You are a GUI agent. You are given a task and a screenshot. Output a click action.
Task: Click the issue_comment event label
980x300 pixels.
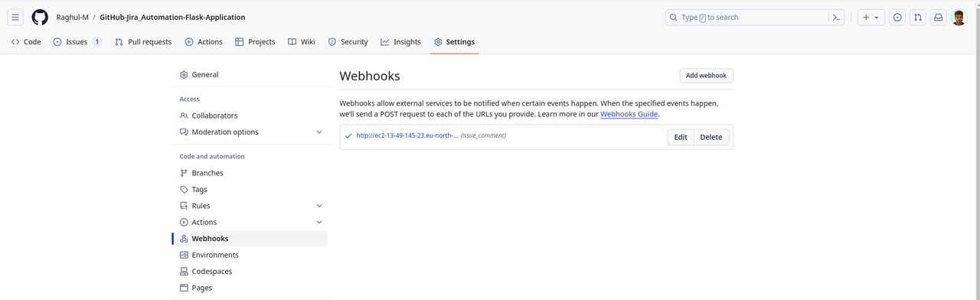(x=483, y=135)
